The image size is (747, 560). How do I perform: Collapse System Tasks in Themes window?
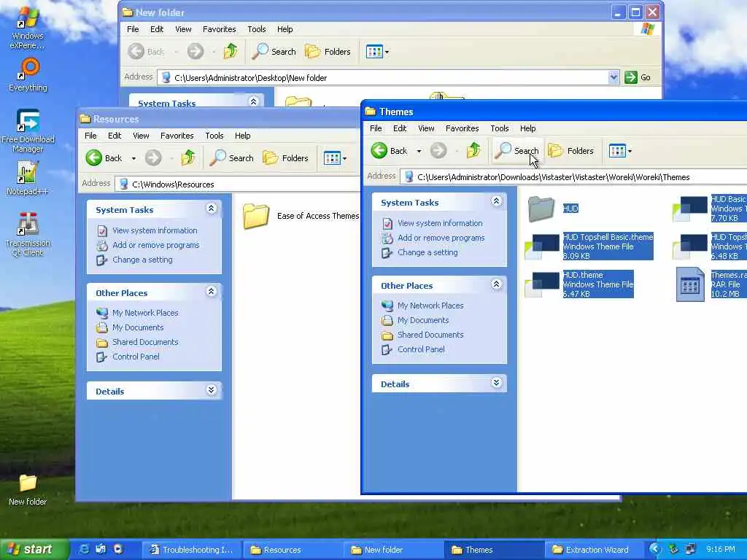point(496,201)
